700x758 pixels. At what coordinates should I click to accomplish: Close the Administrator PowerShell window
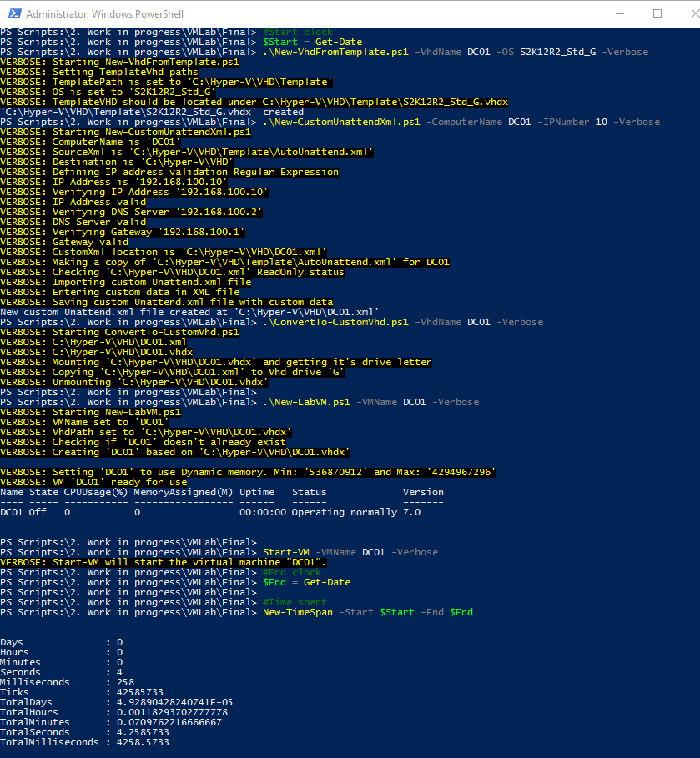(x=695, y=13)
